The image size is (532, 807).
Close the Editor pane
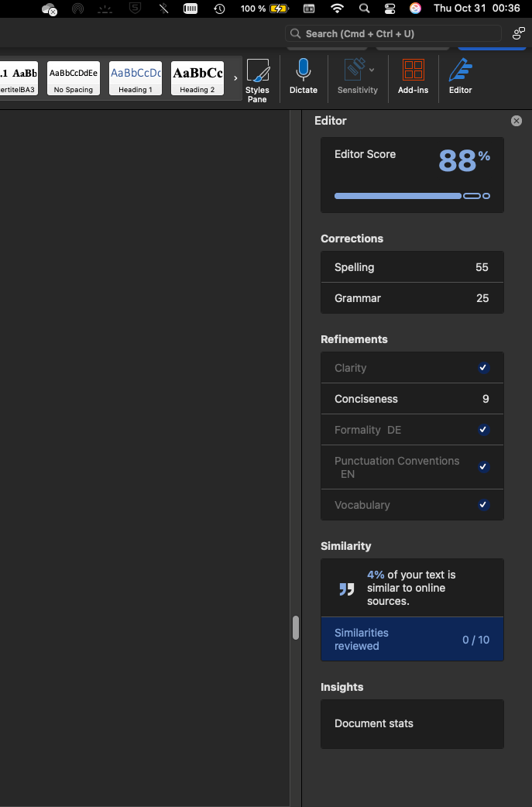[516, 121]
